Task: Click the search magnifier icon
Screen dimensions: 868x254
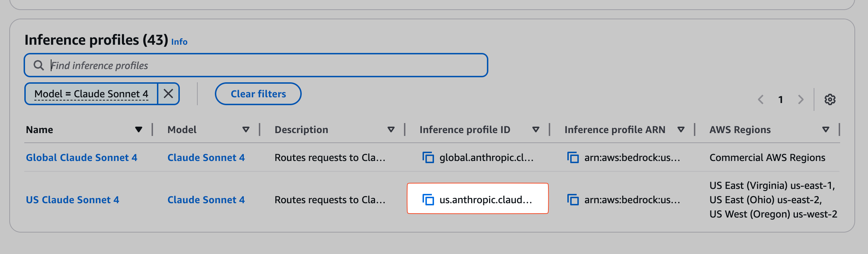Action: [x=39, y=65]
